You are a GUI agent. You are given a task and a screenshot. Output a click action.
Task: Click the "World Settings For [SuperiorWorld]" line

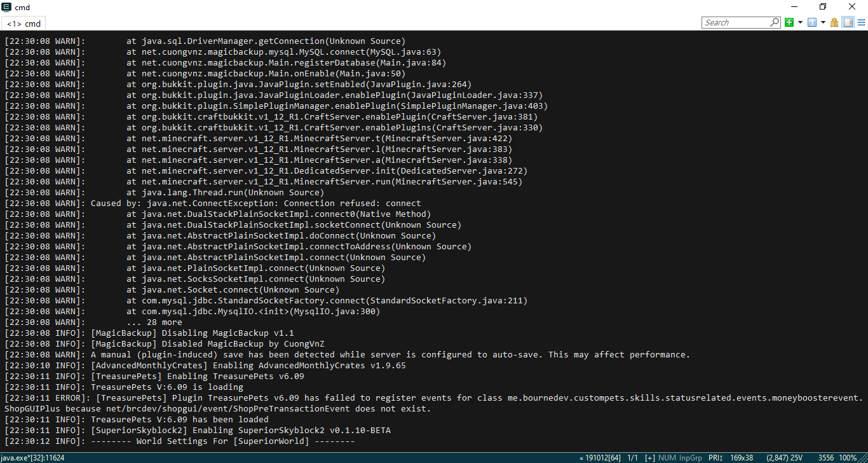pos(179,441)
